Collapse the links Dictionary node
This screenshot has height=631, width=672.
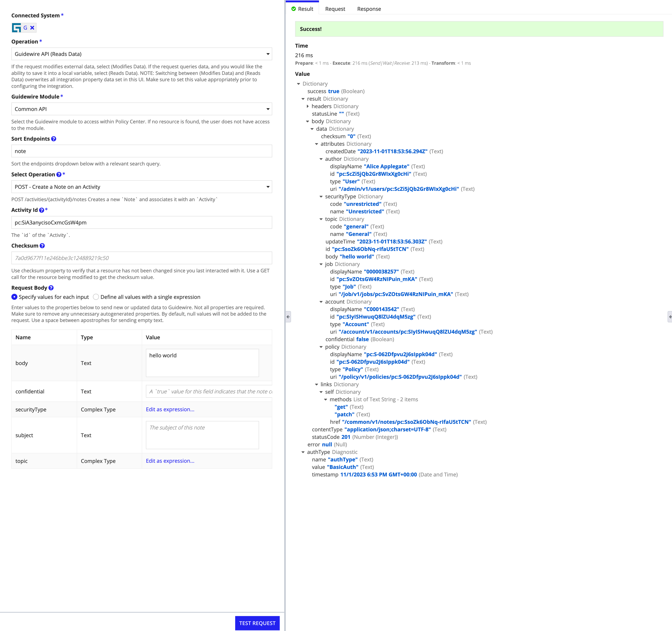coord(316,385)
